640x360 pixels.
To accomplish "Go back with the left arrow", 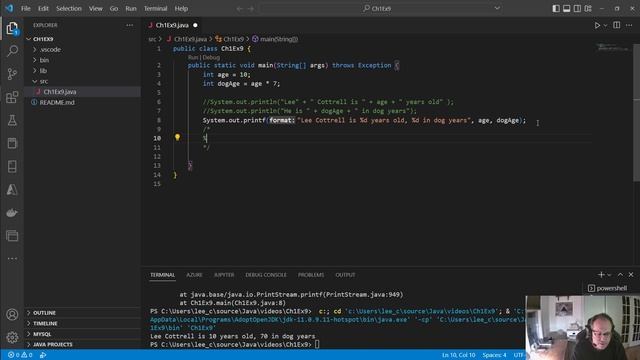I will point(240,9).
